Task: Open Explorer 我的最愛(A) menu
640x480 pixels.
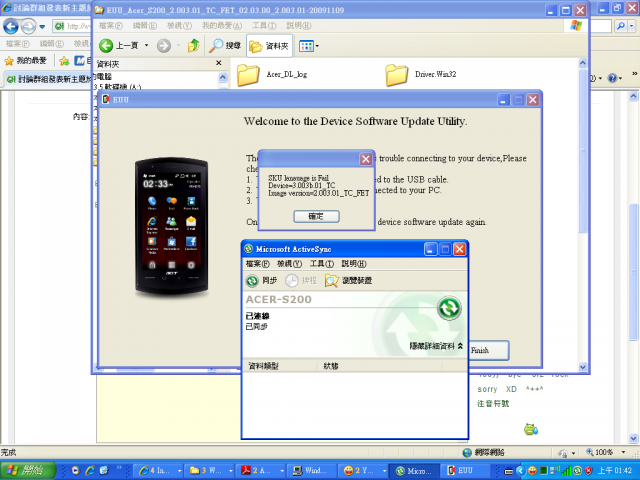Action: click(222, 26)
